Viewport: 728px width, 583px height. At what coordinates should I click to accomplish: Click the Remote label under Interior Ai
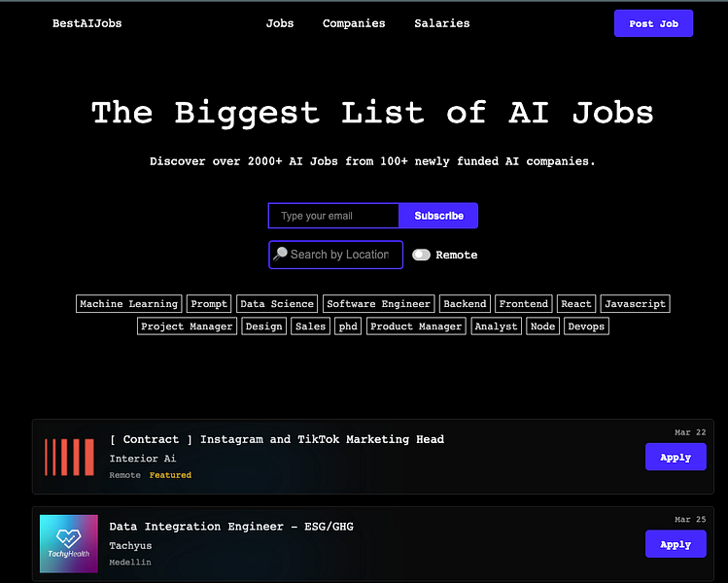click(x=124, y=475)
